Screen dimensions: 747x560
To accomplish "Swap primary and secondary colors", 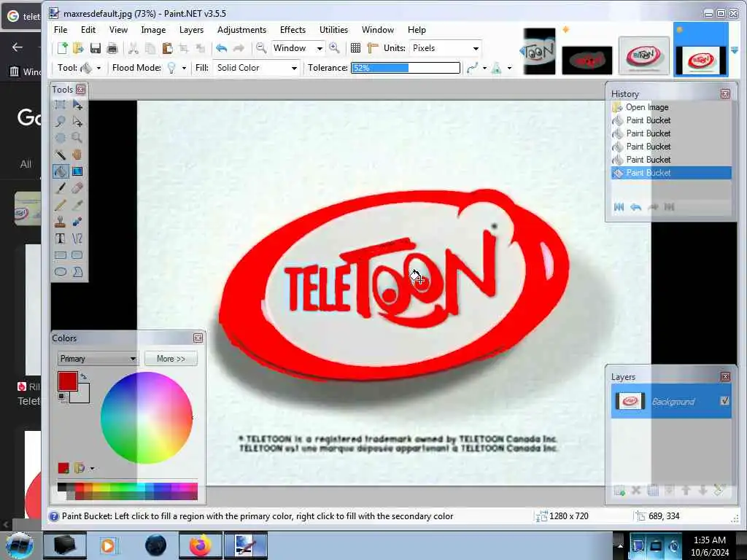I will (x=84, y=377).
